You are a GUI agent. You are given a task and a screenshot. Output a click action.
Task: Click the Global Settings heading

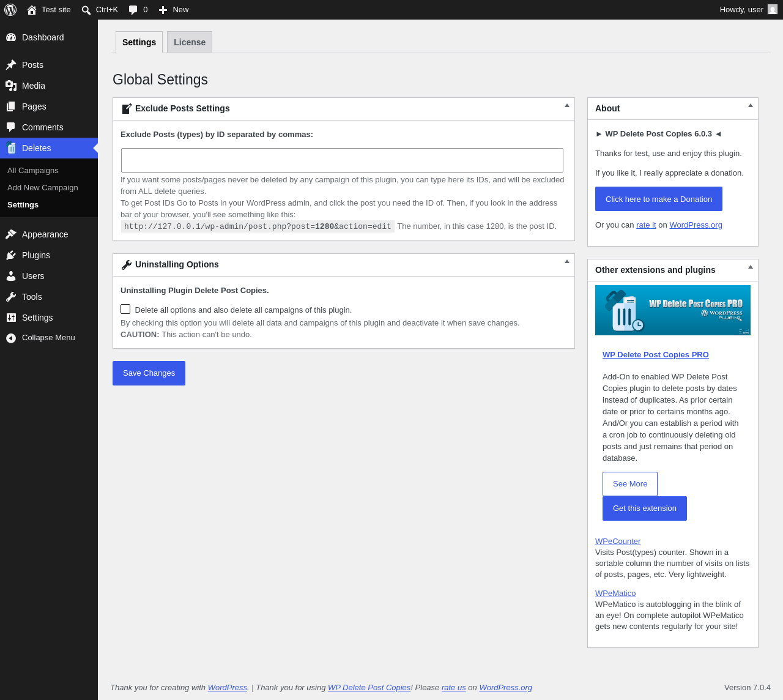coord(160,80)
